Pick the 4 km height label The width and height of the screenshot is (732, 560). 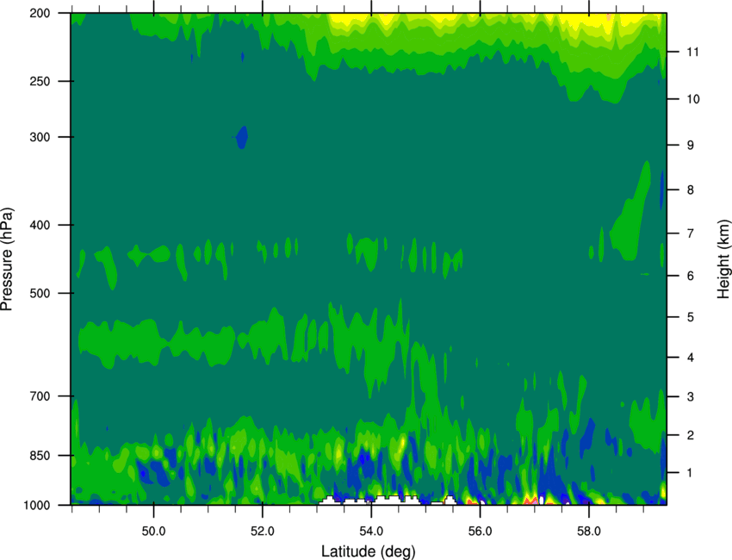(x=691, y=358)
